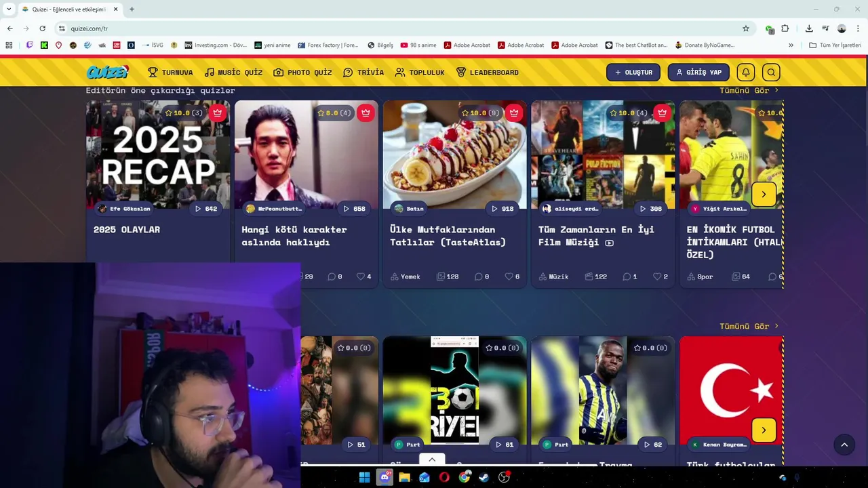Viewport: 868px width, 488px height.
Task: Open the 2025 OLAYLAR quiz title
Action: [127, 230]
